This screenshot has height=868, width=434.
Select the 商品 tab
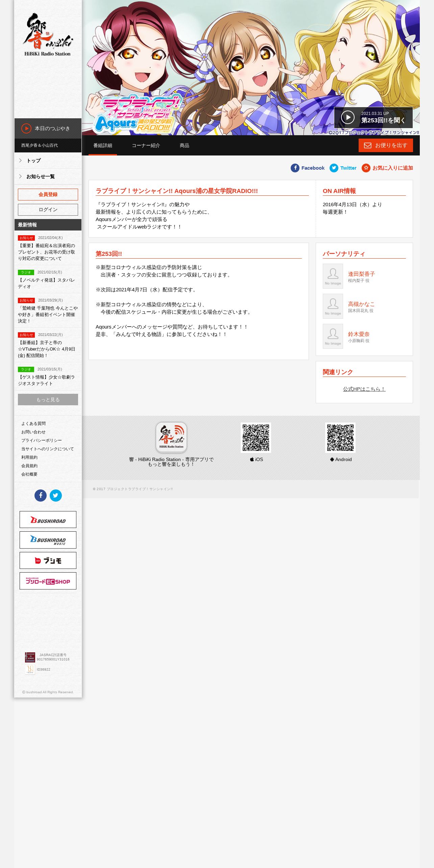[185, 145]
